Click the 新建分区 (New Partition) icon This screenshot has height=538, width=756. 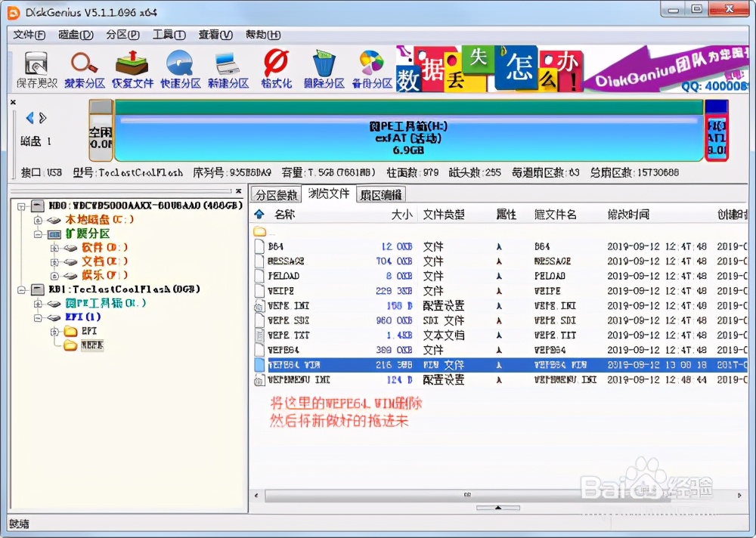click(x=228, y=68)
